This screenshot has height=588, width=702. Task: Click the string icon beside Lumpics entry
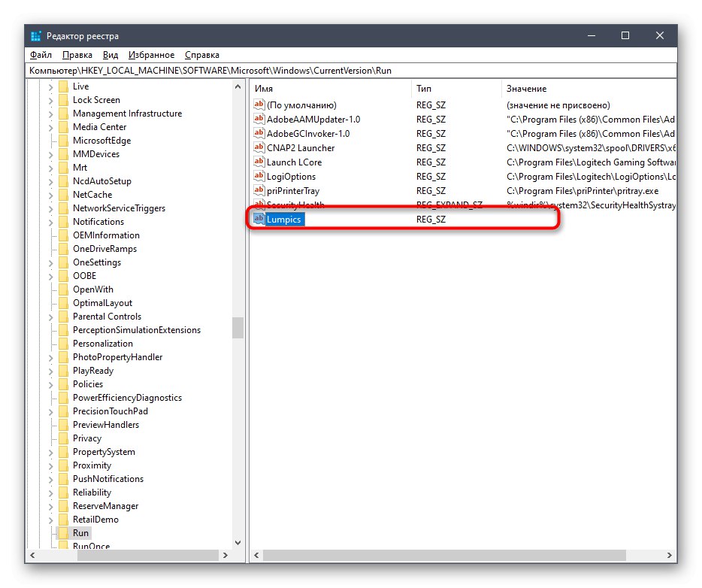pos(259,219)
